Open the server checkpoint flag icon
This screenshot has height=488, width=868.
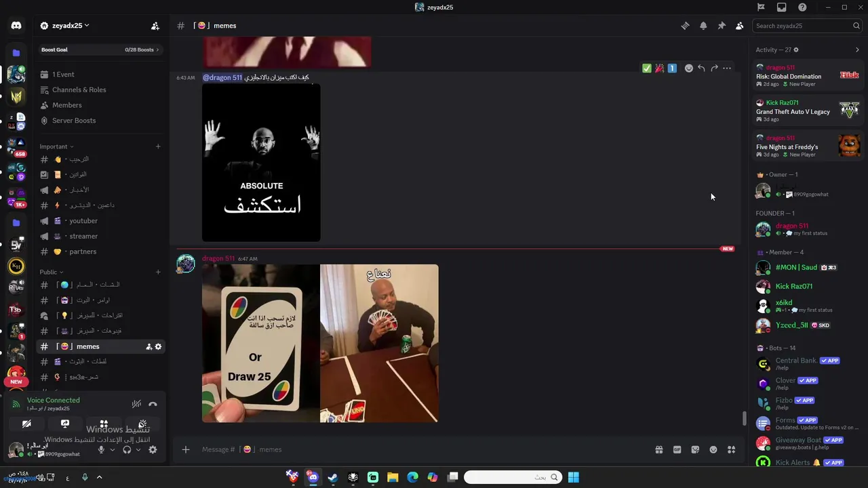tap(761, 7)
